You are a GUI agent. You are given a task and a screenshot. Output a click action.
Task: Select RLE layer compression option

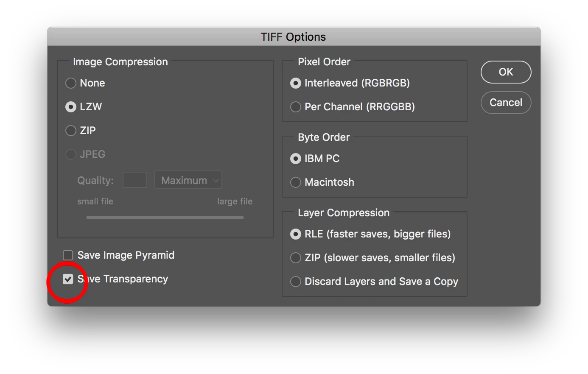(296, 234)
